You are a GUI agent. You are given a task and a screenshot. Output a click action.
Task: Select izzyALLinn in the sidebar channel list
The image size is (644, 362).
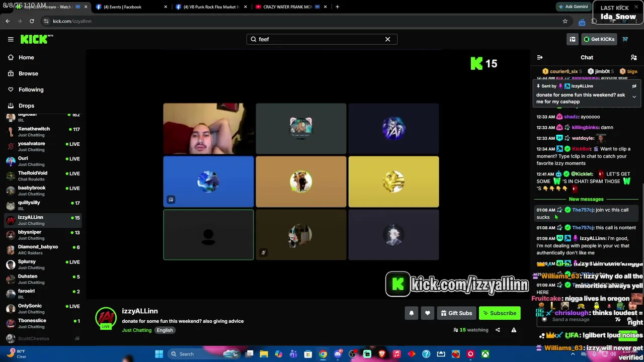tap(43, 220)
